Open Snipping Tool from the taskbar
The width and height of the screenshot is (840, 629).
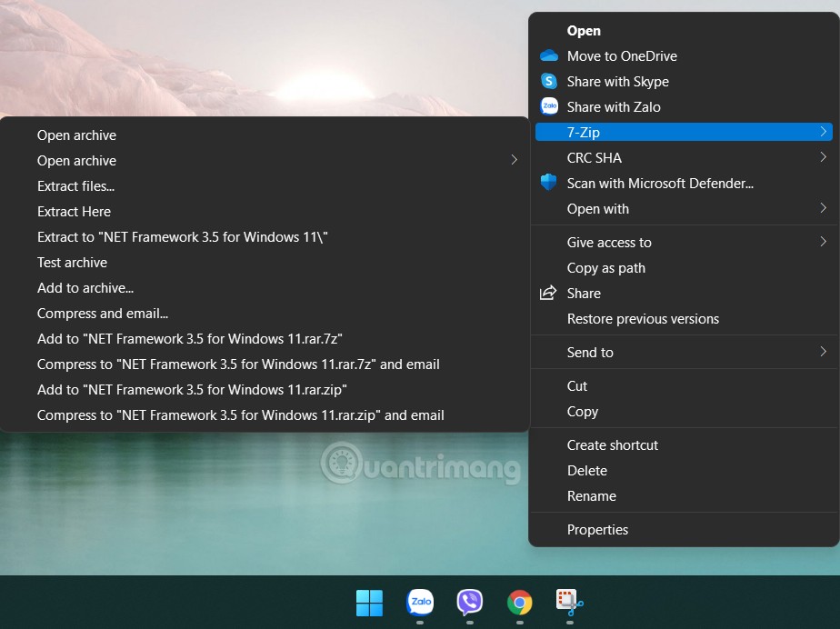[x=569, y=603]
